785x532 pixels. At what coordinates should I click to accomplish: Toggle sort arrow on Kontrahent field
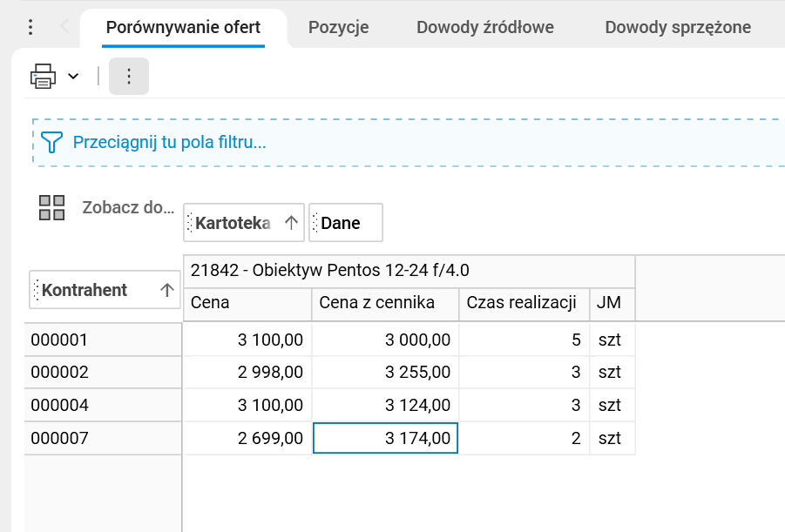coord(167,291)
